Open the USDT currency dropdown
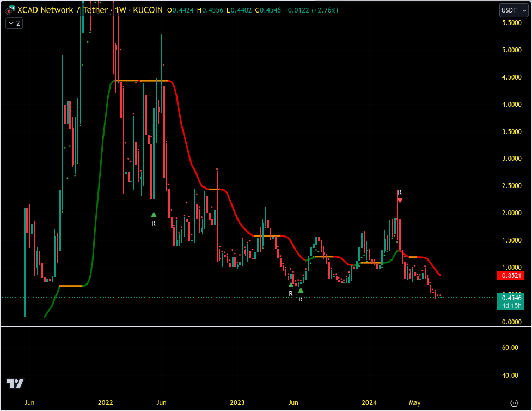 click(x=513, y=10)
